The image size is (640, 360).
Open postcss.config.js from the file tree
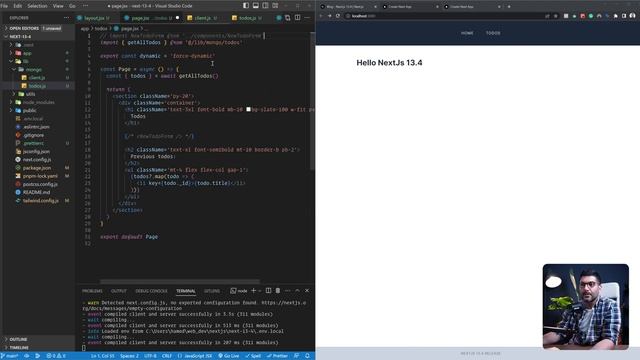38,184
